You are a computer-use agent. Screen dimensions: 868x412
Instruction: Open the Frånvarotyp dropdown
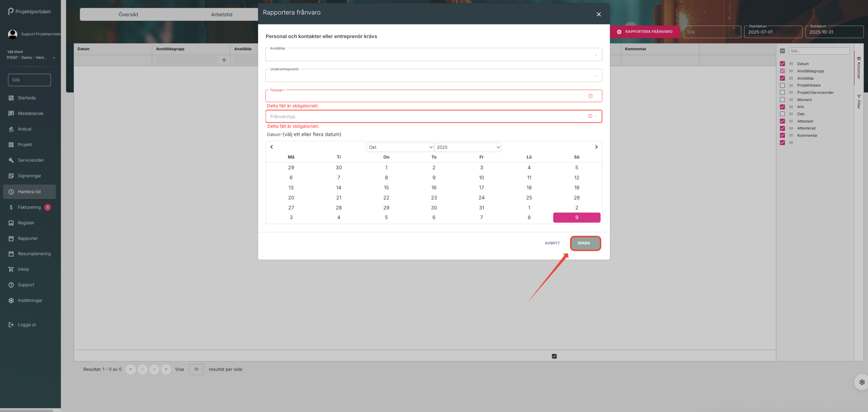click(x=428, y=117)
